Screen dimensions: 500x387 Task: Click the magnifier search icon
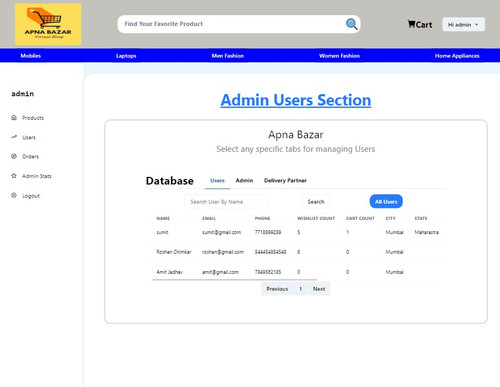pyautogui.click(x=351, y=24)
